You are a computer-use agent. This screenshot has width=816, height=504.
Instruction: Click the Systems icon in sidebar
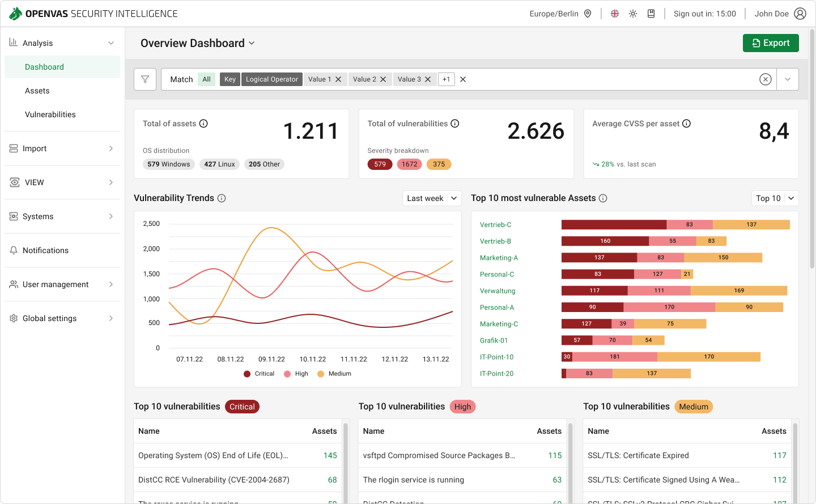(14, 216)
